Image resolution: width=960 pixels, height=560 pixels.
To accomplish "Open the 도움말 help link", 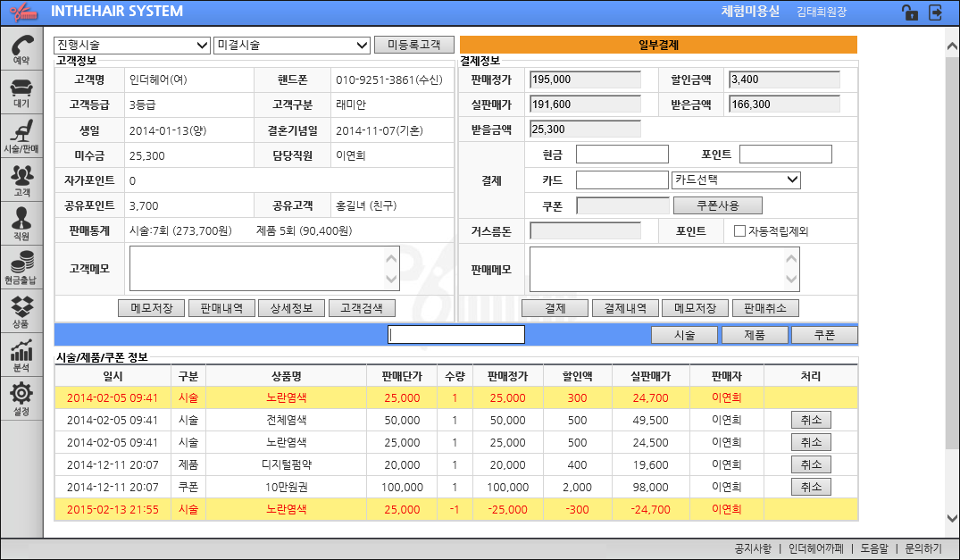I will pos(874,548).
